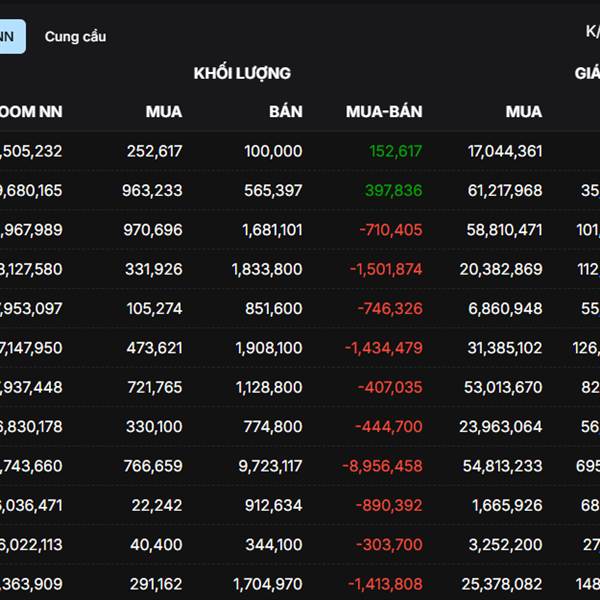
Task: Click the red -8,956,458 cell
Action: (x=382, y=466)
